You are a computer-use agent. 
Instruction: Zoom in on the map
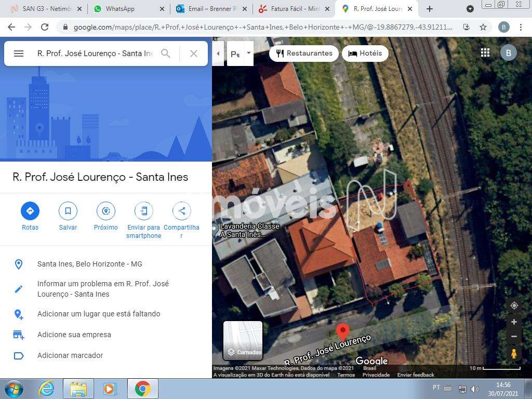tap(514, 322)
